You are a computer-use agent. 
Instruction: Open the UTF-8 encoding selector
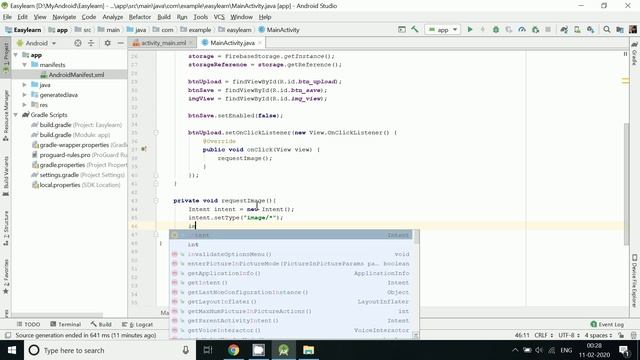(x=569, y=335)
